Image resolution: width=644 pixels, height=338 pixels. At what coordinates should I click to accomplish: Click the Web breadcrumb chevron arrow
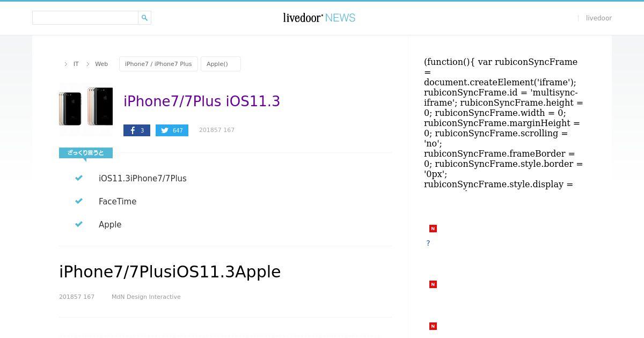coord(88,64)
